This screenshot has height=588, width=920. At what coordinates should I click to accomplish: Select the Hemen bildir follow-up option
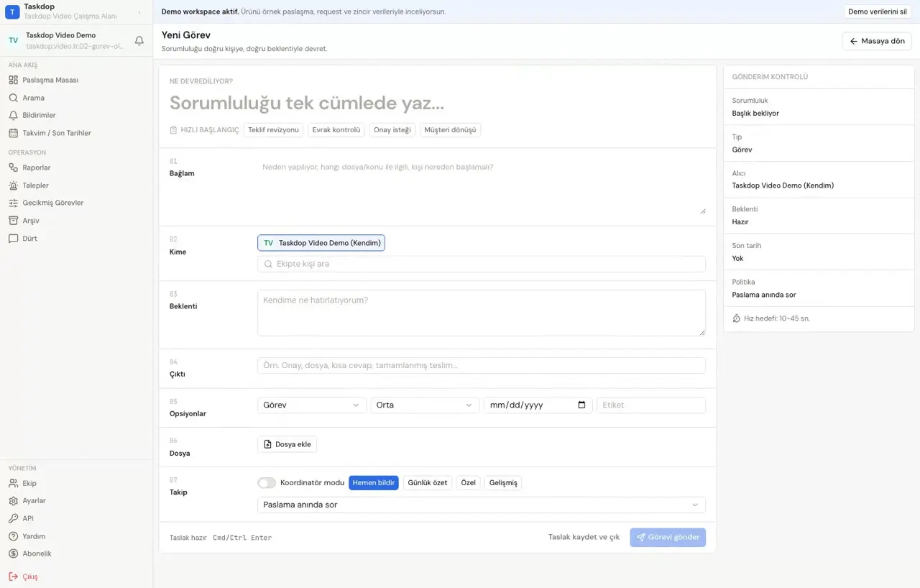point(374,483)
